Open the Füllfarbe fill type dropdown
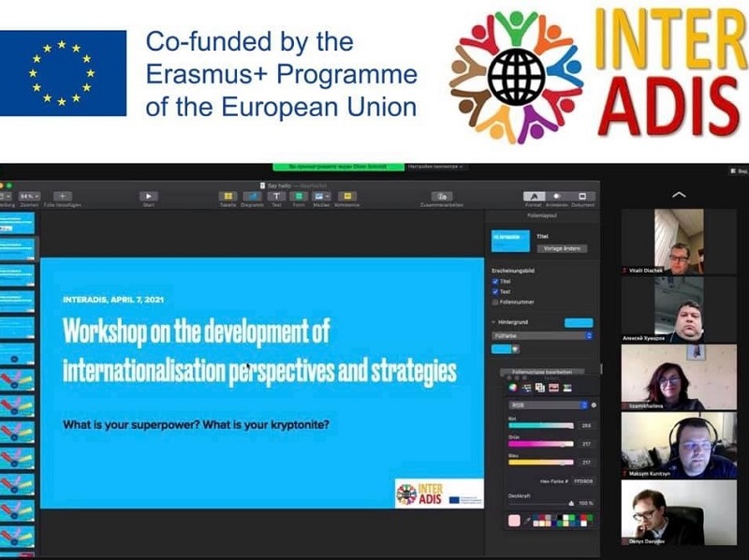Image resolution: width=749 pixels, height=560 pixels. tap(542, 336)
